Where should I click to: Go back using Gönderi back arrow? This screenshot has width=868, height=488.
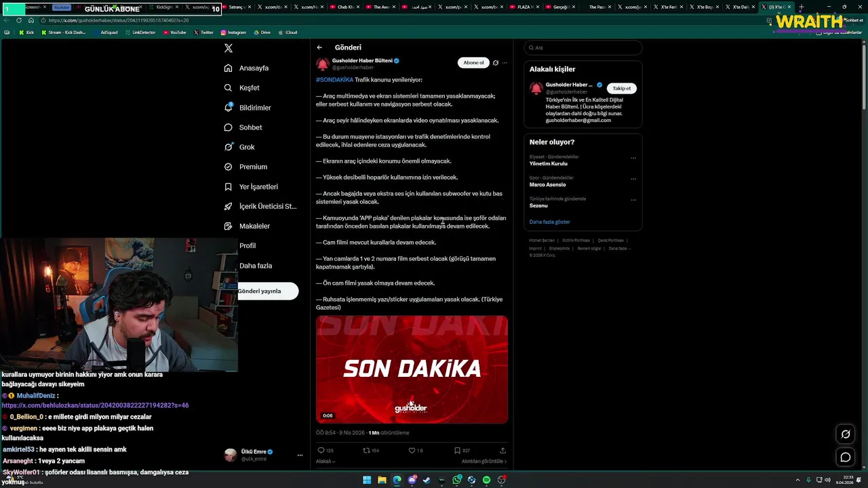coord(319,47)
